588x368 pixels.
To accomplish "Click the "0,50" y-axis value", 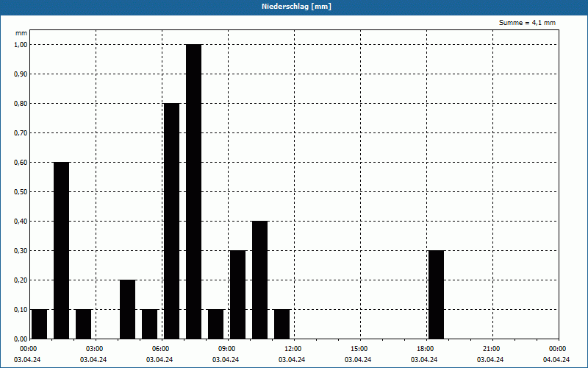I will point(21,192).
